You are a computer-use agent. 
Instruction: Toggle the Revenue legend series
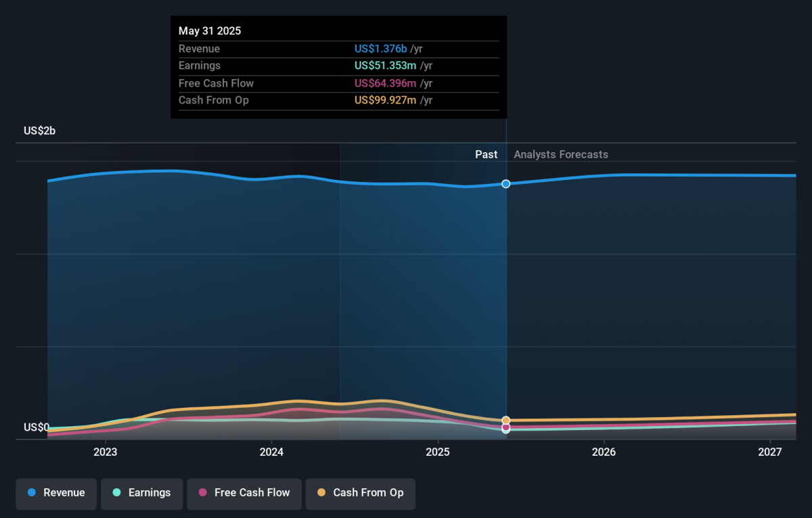coord(56,493)
